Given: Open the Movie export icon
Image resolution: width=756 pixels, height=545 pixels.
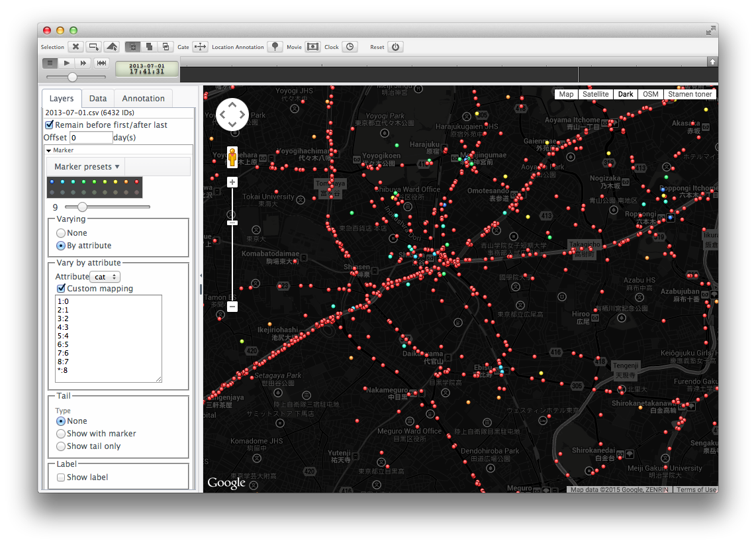Looking at the screenshot, I should click(x=312, y=47).
